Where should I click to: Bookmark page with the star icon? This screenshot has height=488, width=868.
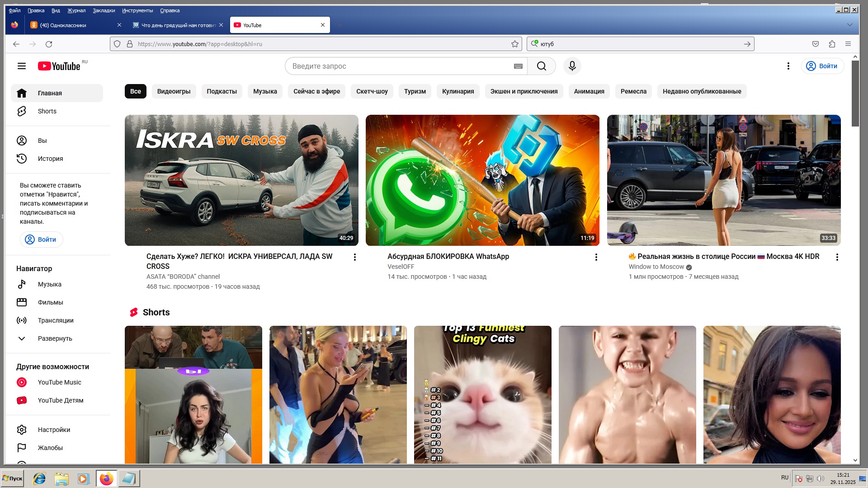pos(514,44)
